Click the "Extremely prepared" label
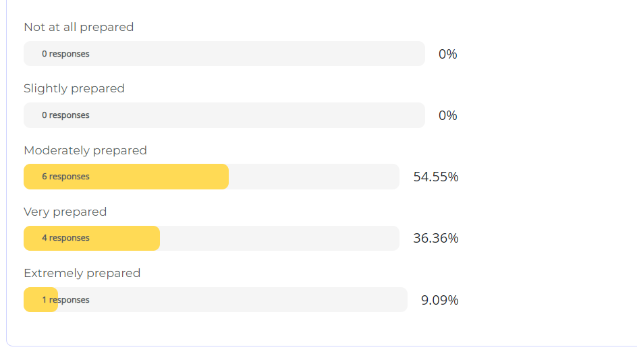Image resolution: width=637 pixels, height=364 pixels. click(x=82, y=273)
